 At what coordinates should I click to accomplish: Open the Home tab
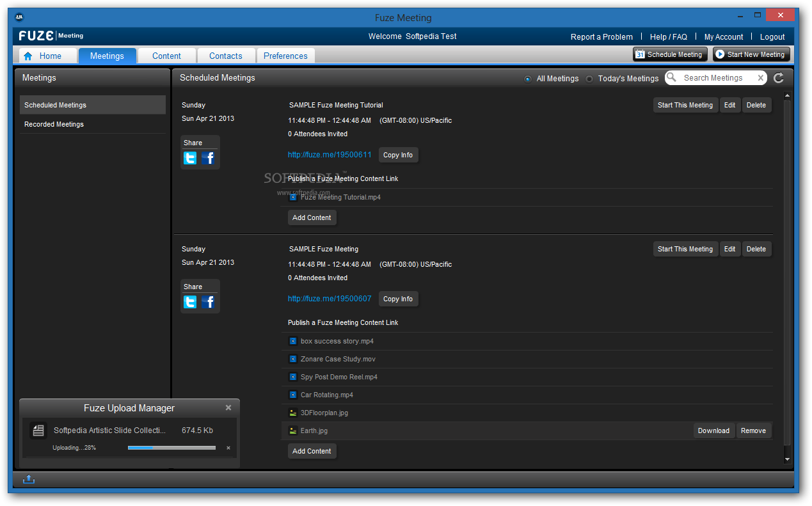click(47, 56)
